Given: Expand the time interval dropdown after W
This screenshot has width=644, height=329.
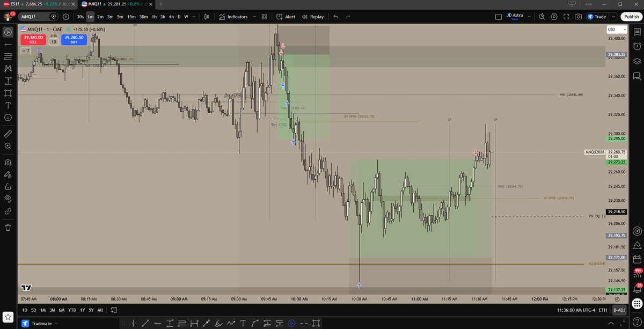Looking at the screenshot, I should point(193,17).
